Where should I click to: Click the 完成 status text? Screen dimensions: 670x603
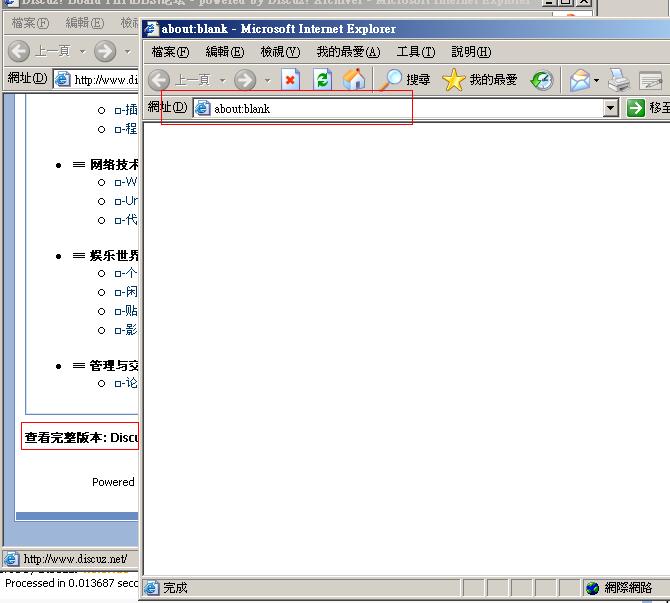click(175, 588)
